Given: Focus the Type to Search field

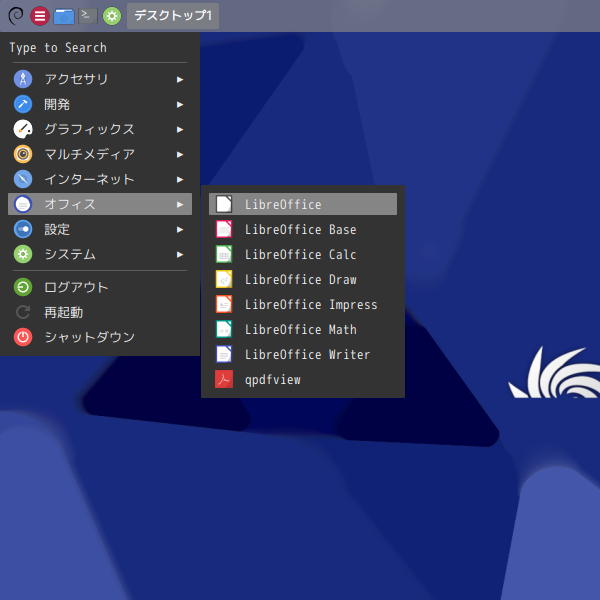Looking at the screenshot, I should point(100,48).
